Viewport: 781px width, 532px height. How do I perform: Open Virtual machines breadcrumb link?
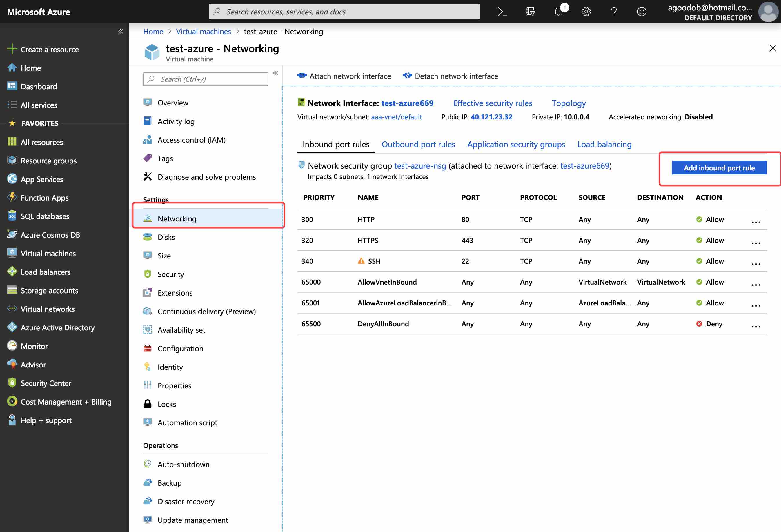[203, 32]
